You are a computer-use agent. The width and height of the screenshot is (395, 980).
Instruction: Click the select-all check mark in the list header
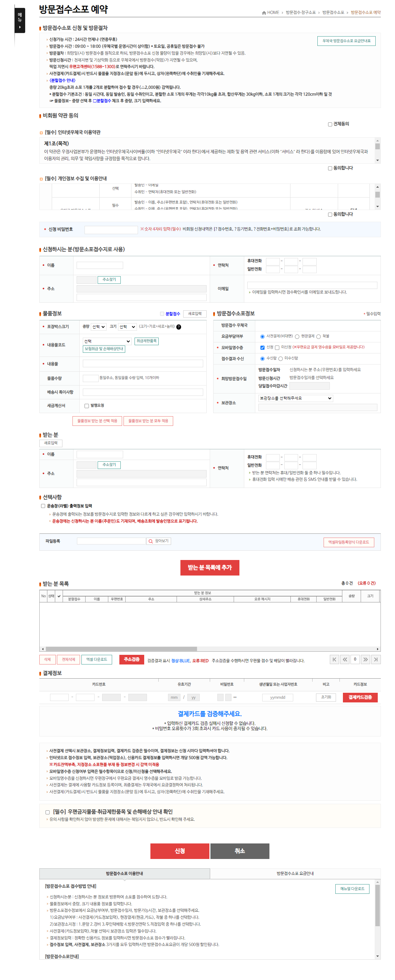pyautogui.click(x=59, y=596)
